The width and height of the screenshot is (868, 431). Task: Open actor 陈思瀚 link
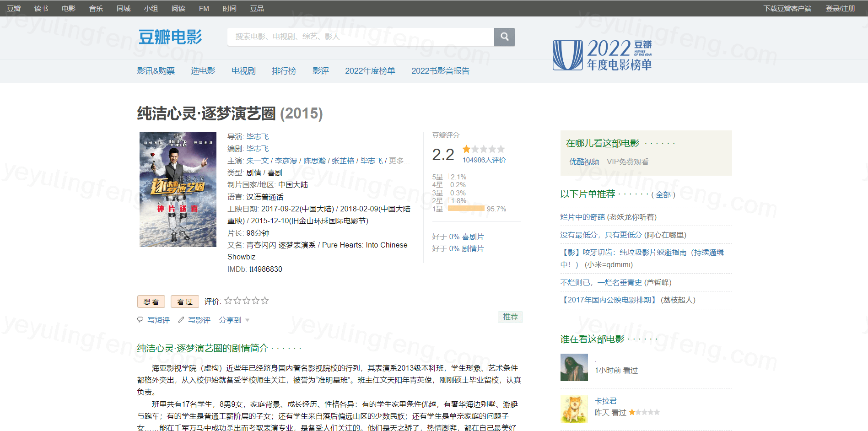(315, 161)
